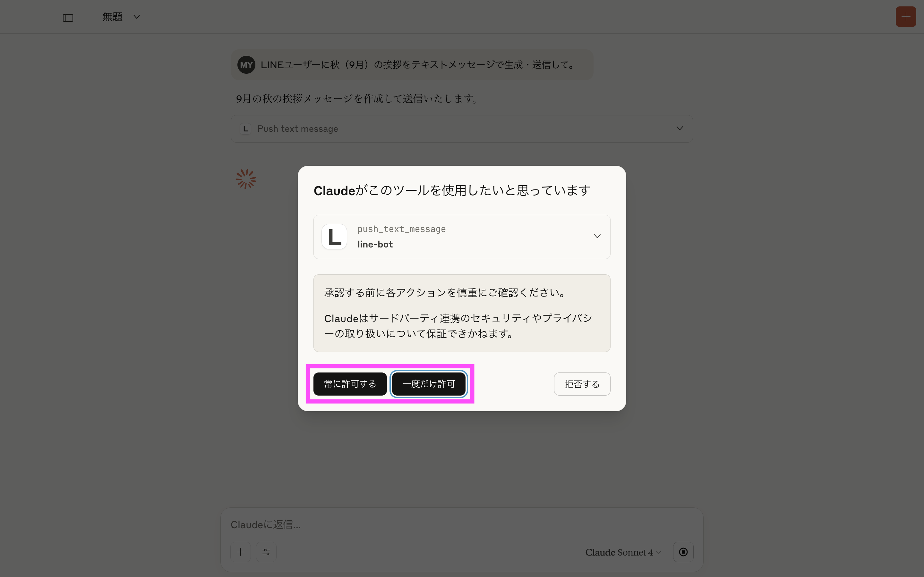Screen dimensions: 924x577
Task: Click the loading spinner indicator
Action: click(246, 179)
